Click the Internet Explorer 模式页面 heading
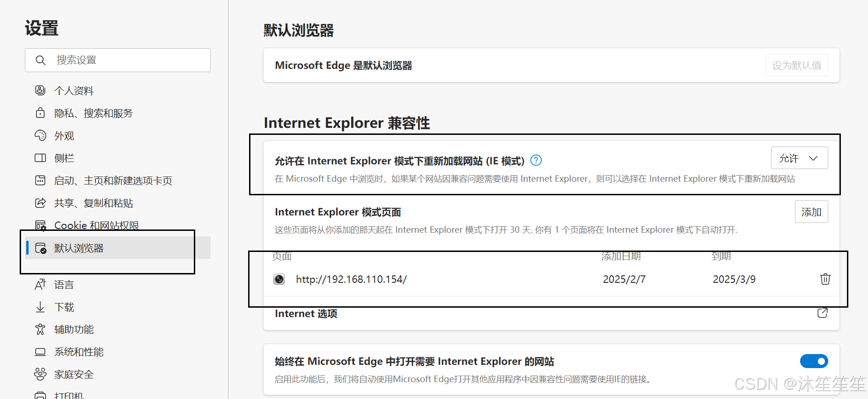Screen dimensions: 868x399 [x=338, y=212]
